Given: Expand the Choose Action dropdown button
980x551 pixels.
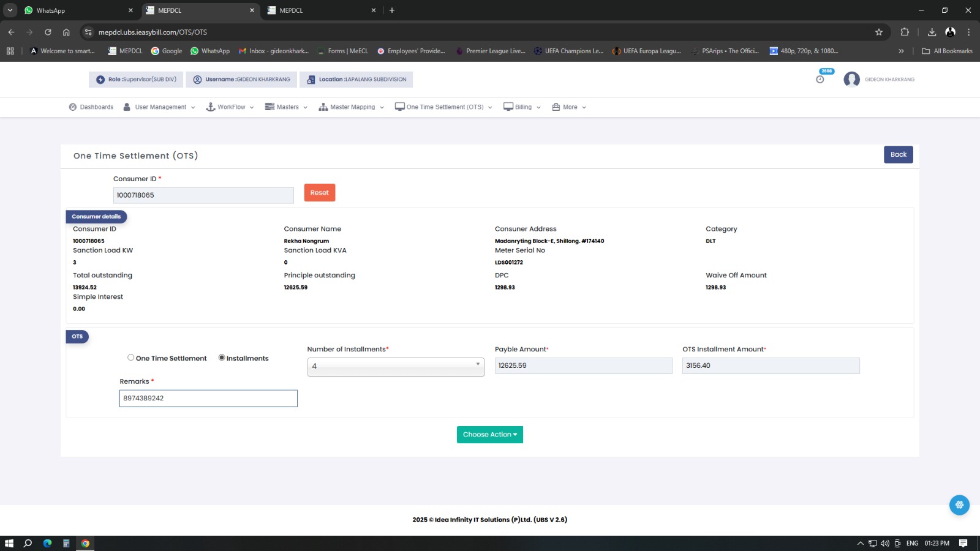Looking at the screenshot, I should 489,435.
